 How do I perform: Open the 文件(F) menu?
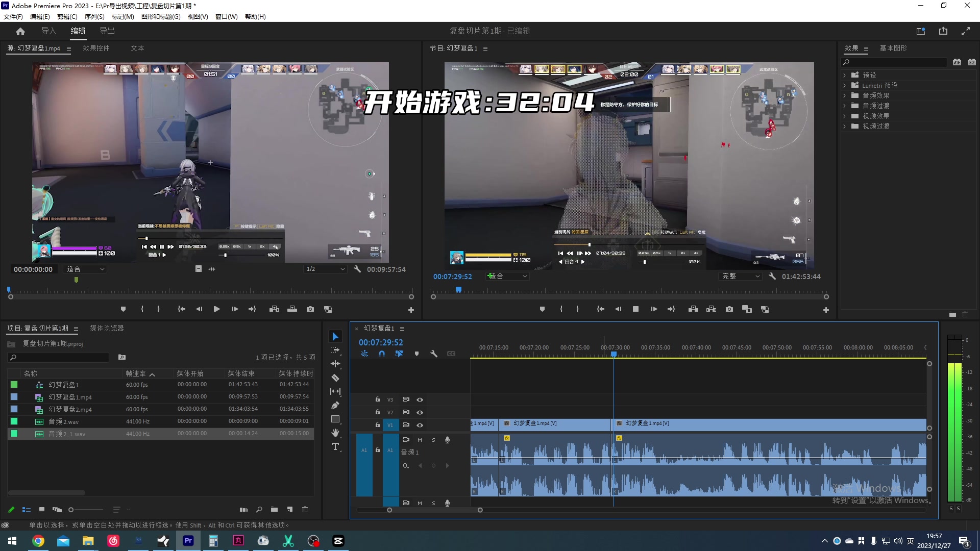pyautogui.click(x=13, y=16)
